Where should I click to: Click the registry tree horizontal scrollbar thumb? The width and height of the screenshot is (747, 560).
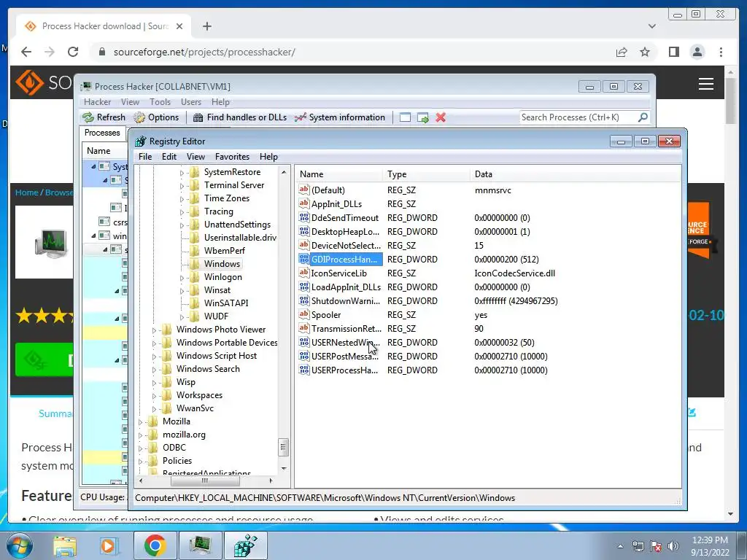tap(205, 481)
